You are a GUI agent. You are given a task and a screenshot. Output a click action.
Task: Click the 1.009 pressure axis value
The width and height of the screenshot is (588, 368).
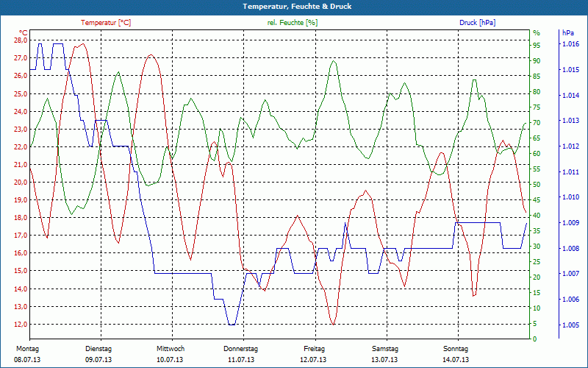570,223
